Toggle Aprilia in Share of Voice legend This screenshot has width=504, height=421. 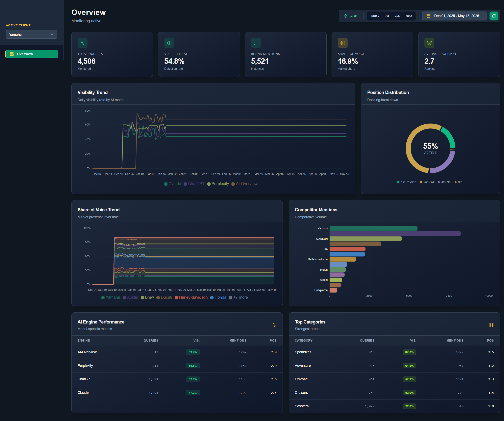coord(130,297)
